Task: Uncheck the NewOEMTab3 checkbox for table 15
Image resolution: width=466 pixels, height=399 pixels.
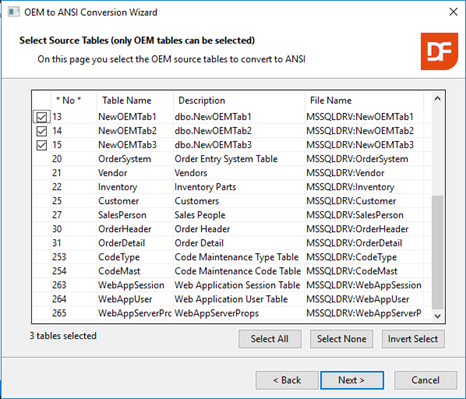Action: 42,145
